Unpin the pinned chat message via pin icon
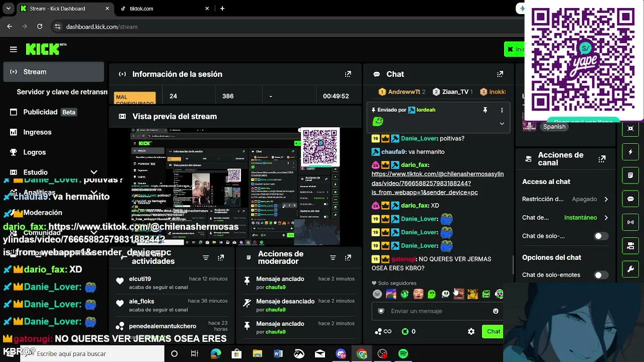This screenshot has width=644, height=362. 485,110
